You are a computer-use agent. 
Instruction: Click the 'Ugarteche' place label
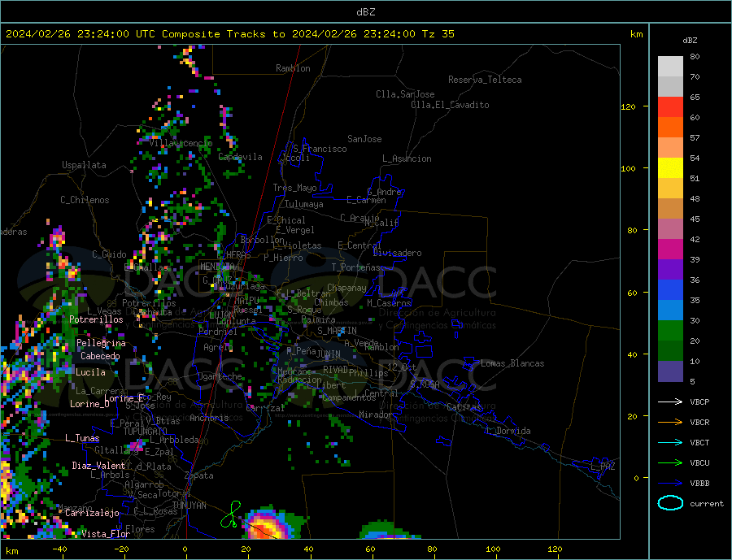tap(220, 376)
